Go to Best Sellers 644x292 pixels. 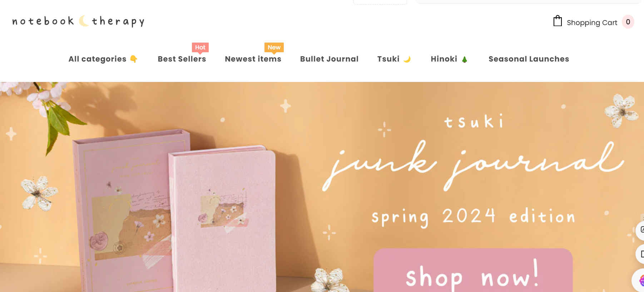[x=182, y=59]
